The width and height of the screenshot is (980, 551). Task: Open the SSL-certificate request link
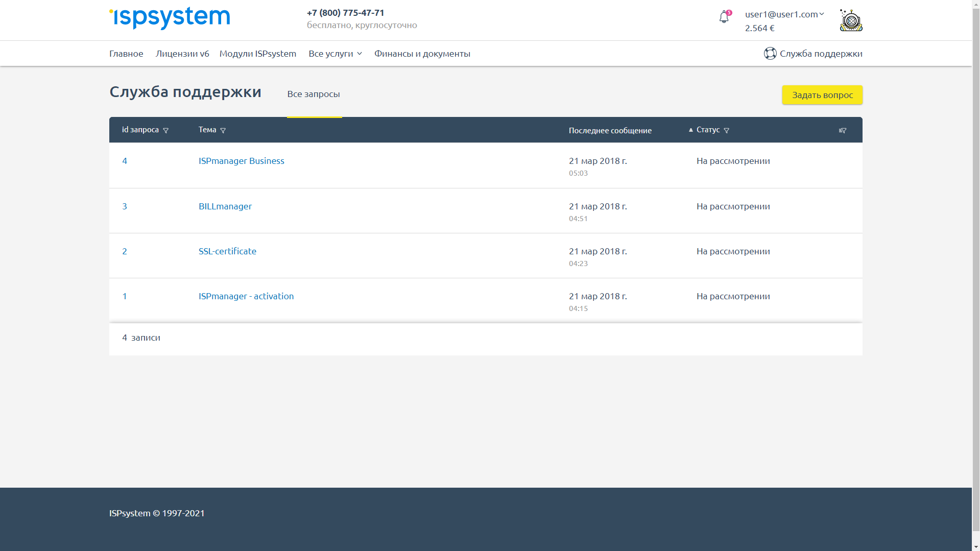point(227,251)
